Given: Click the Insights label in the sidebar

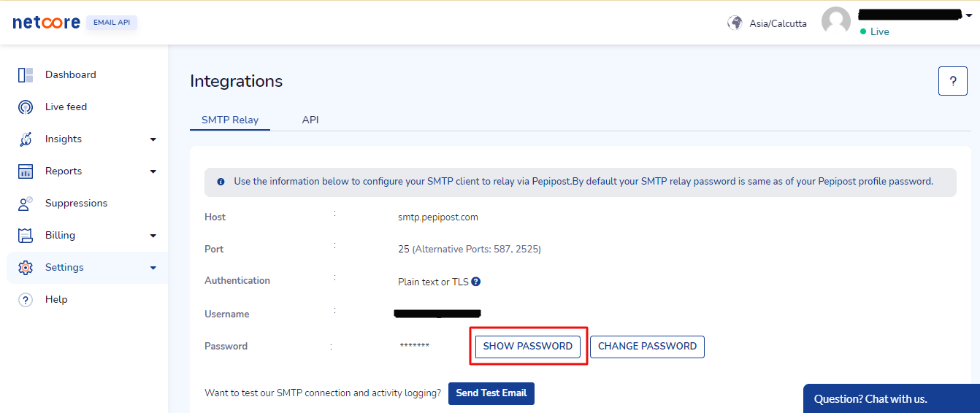Looking at the screenshot, I should (64, 139).
